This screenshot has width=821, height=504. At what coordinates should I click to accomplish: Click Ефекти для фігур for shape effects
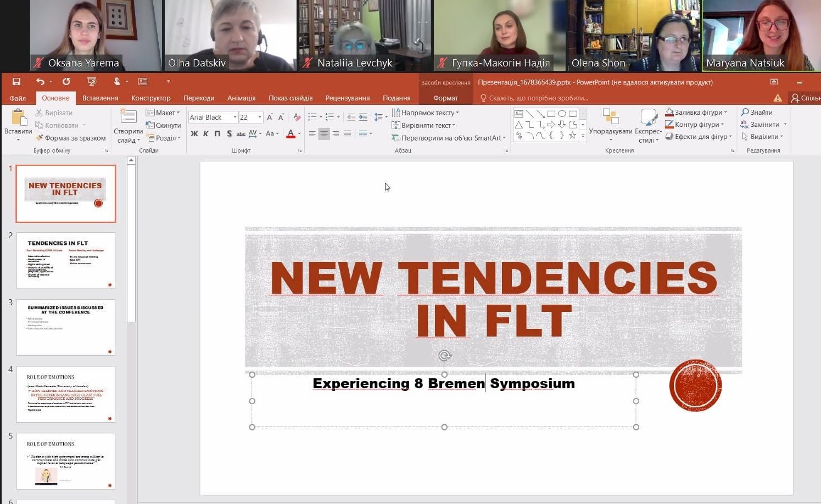click(699, 136)
